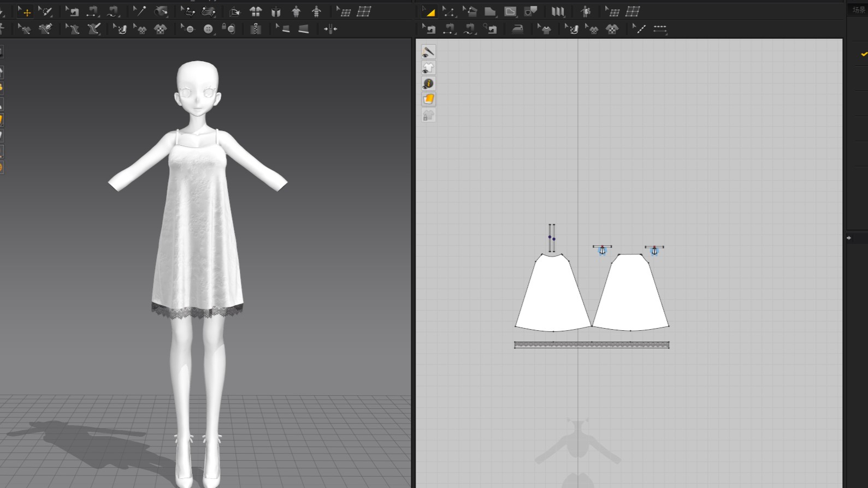868x488 pixels.
Task: Click the pin needle tool in 3D toolbar
Action: coord(140,11)
